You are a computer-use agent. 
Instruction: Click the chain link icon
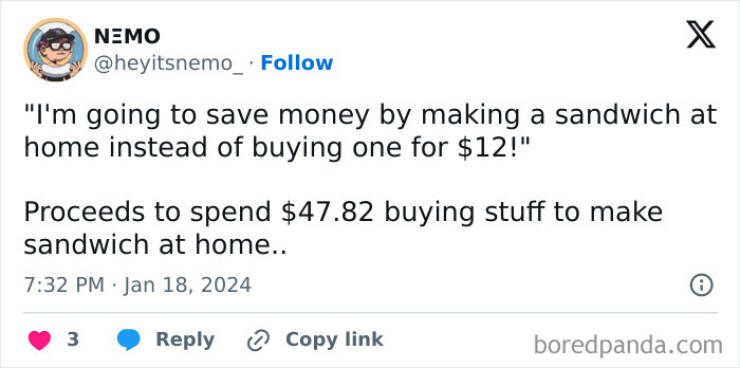point(259,340)
